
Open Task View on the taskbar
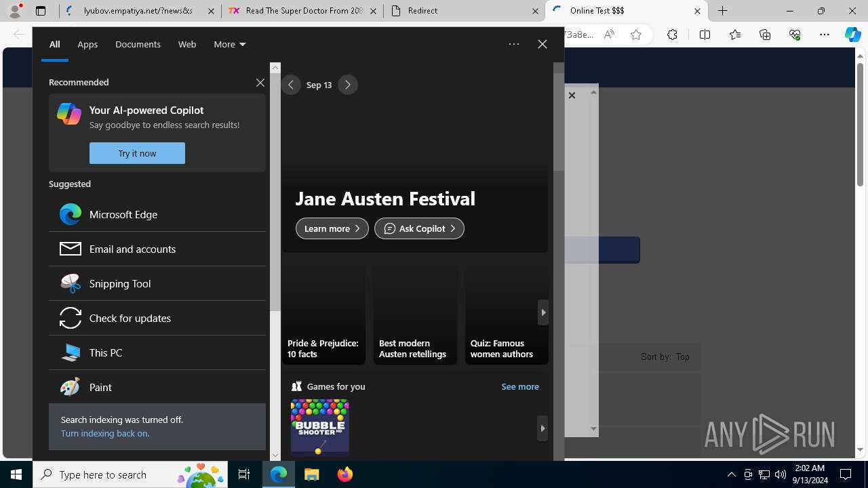tap(244, 474)
